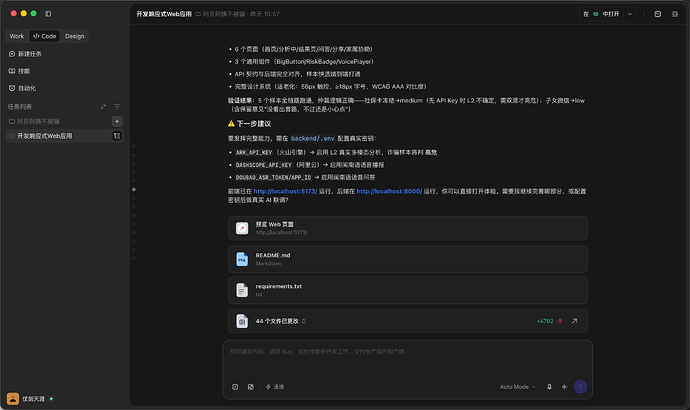Click the sparkle enhance prompt icon
This screenshot has width=690, height=410.
tap(565, 387)
